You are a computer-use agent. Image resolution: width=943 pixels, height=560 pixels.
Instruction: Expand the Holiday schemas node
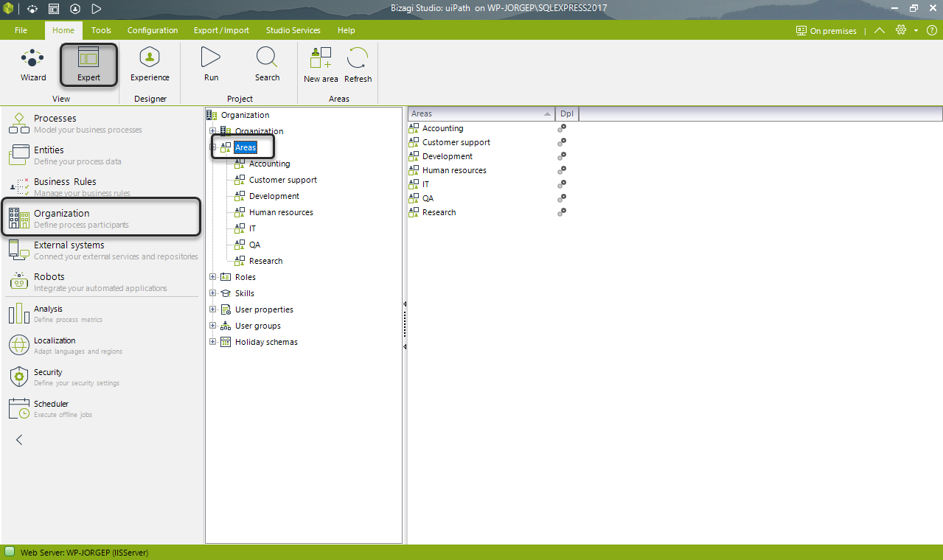pyautogui.click(x=213, y=342)
